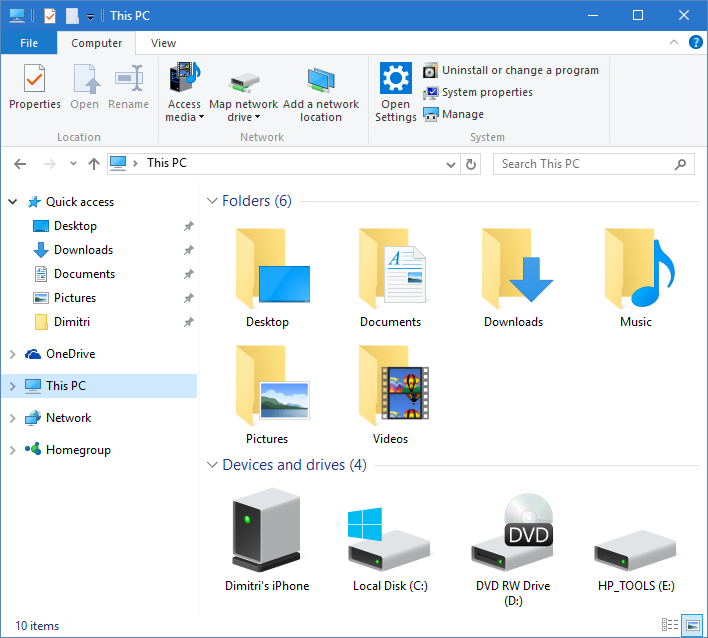
Task: Select Dimitri folder in Quick access
Action: (71, 321)
